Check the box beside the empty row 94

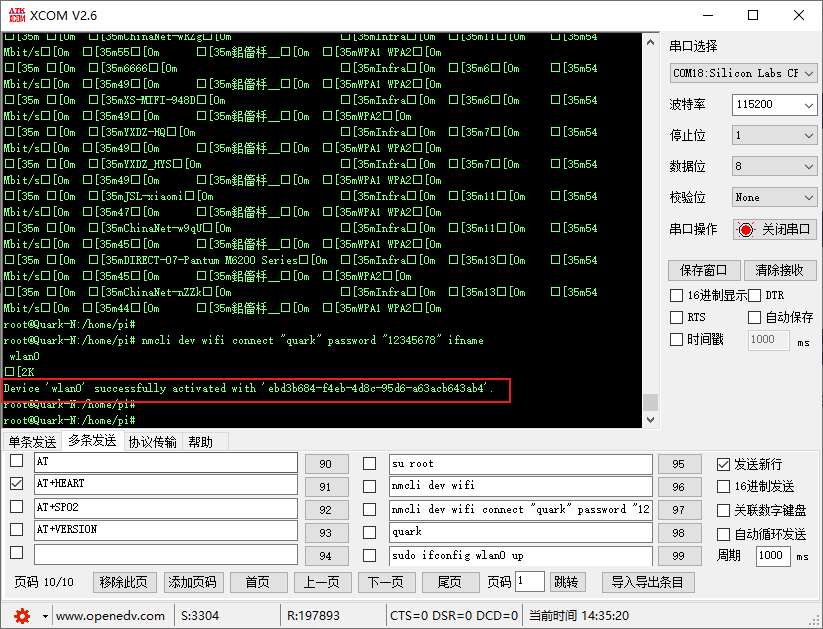point(17,552)
